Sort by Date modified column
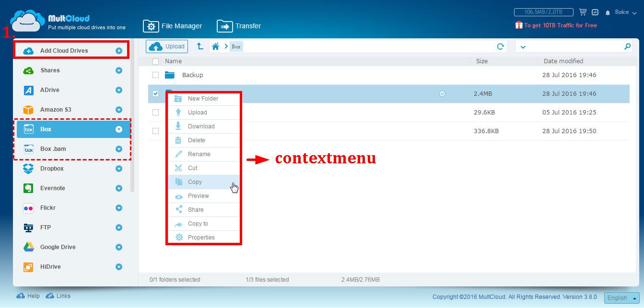Screen dimensions: 644x308 [563, 61]
